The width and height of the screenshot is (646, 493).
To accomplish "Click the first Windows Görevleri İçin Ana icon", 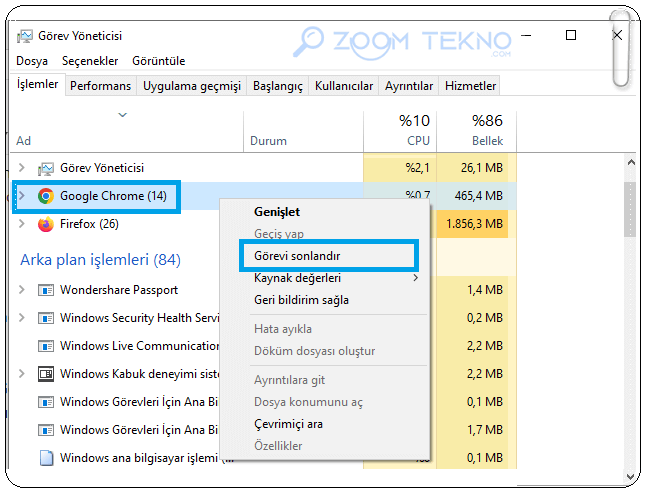I will (x=45, y=402).
